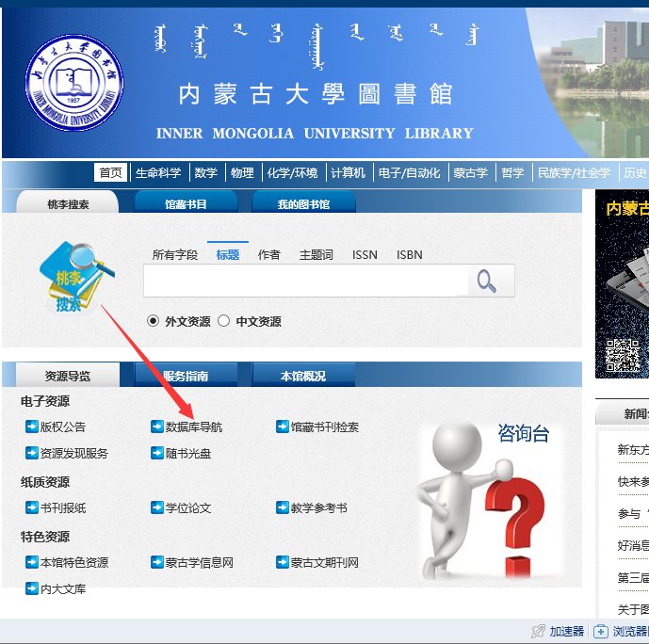
Task: Open the 内大文库 link
Action: click(63, 588)
